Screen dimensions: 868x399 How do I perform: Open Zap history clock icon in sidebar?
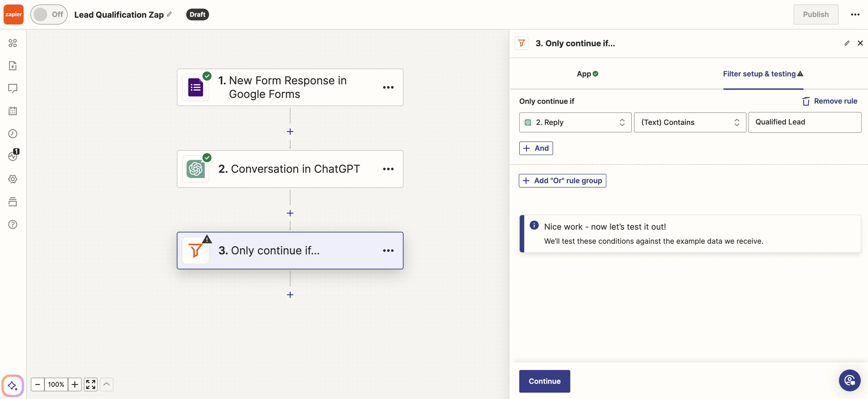pyautogui.click(x=13, y=134)
